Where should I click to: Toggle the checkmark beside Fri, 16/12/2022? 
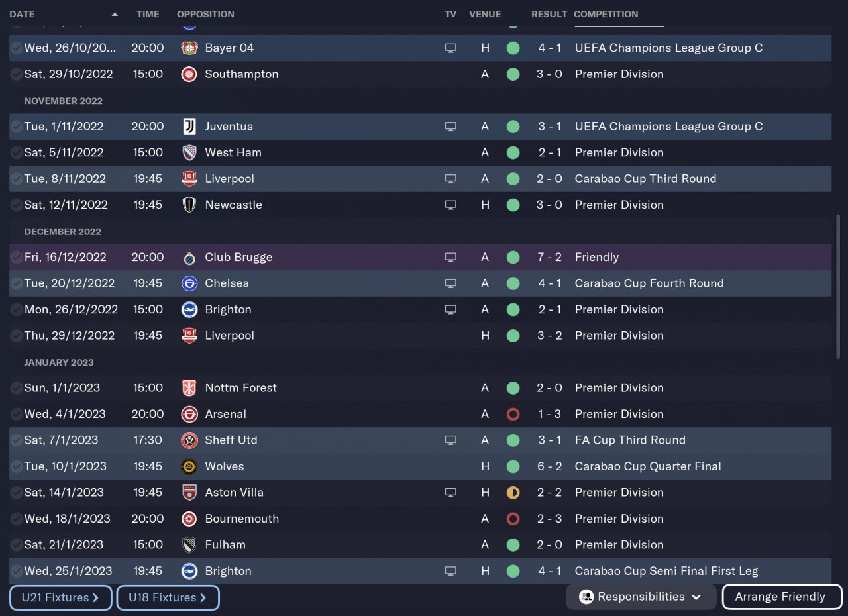click(x=16, y=257)
